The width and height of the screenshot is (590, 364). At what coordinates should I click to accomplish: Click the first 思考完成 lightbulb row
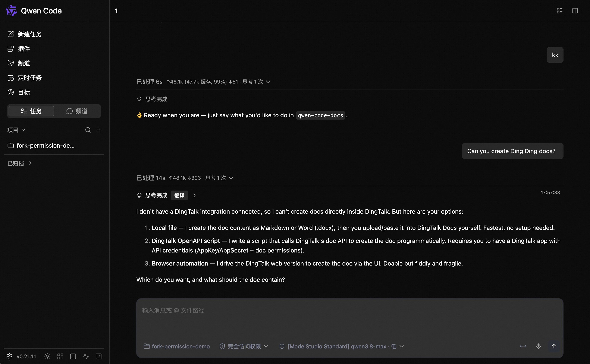point(152,99)
